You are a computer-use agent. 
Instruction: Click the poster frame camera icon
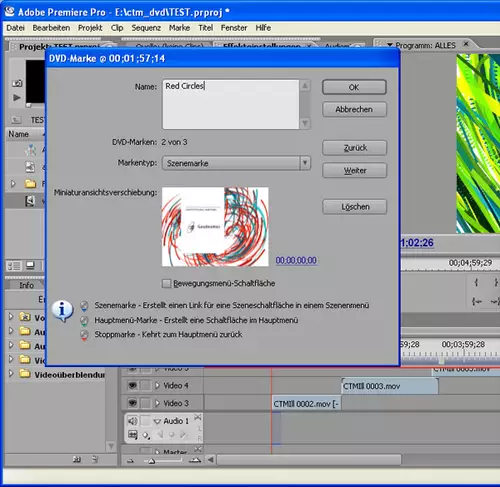[x=17, y=83]
